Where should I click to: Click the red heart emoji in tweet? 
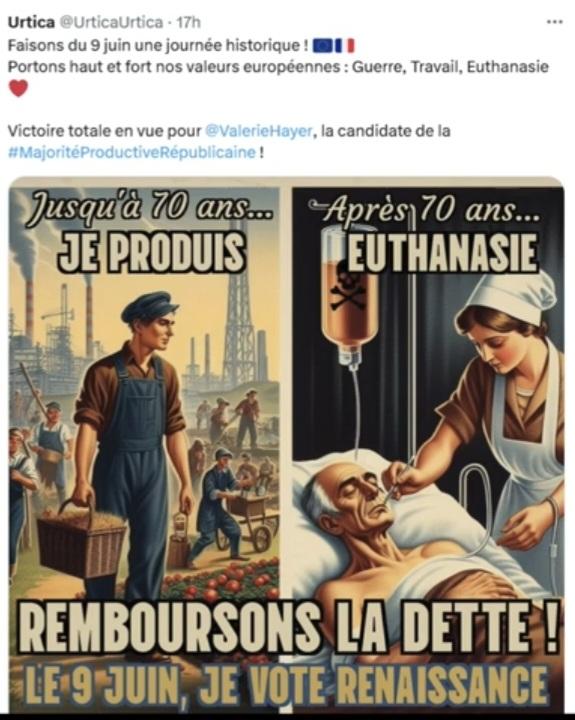click(18, 88)
